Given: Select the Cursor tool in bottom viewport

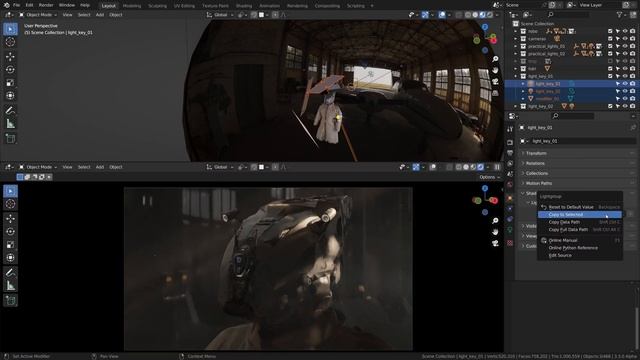Looking at the screenshot, I should [x=10, y=204].
